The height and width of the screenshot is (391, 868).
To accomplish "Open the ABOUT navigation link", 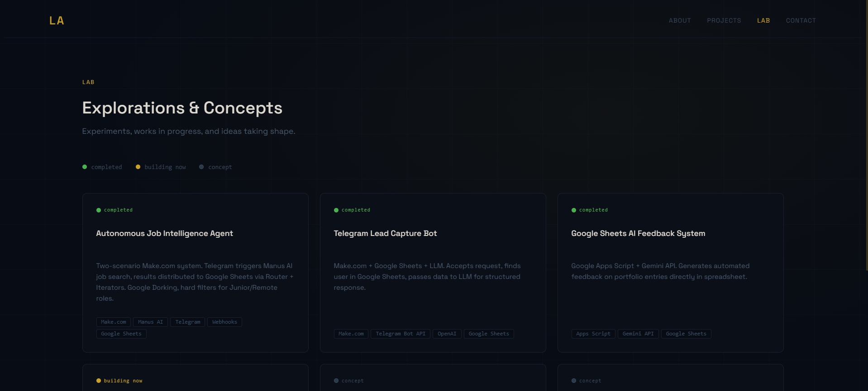I will point(680,21).
